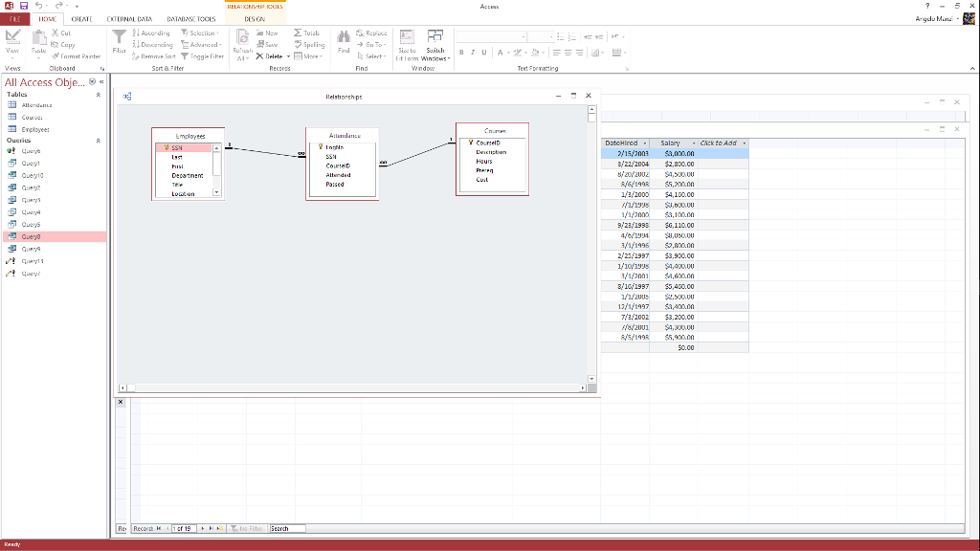The width and height of the screenshot is (980, 551).
Task: Toggle italic formatting
Action: tap(475, 52)
